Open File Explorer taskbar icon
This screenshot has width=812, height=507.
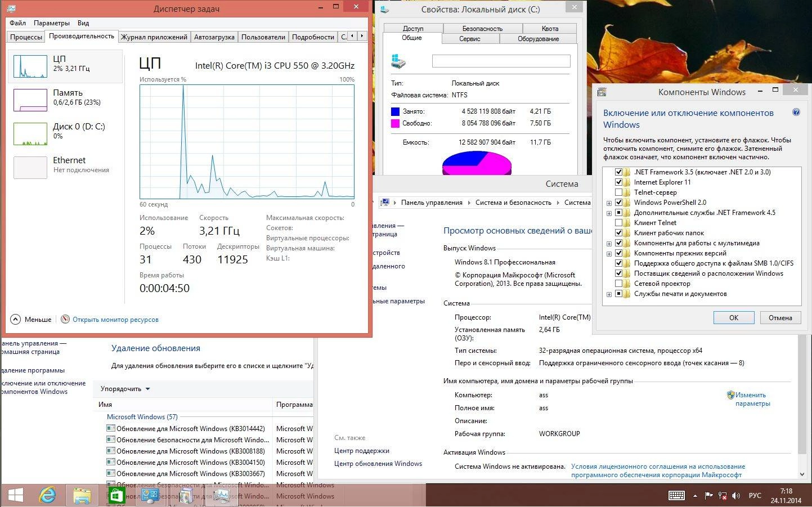82,495
